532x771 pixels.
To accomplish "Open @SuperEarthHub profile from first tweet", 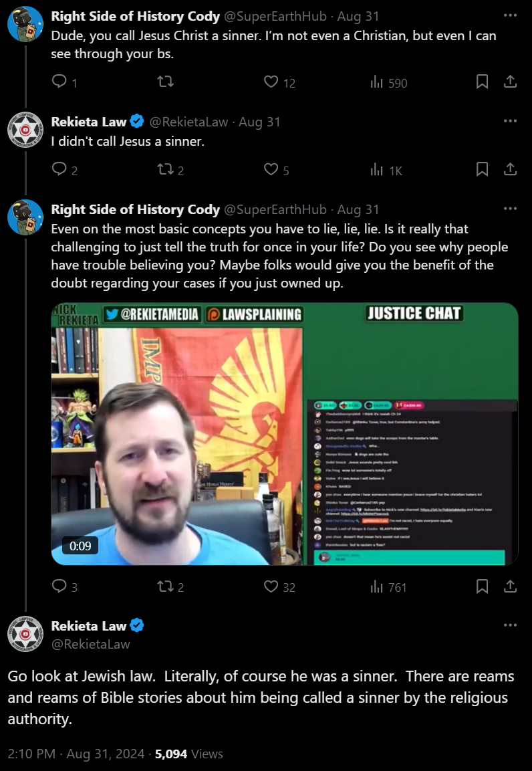I will [x=275, y=16].
